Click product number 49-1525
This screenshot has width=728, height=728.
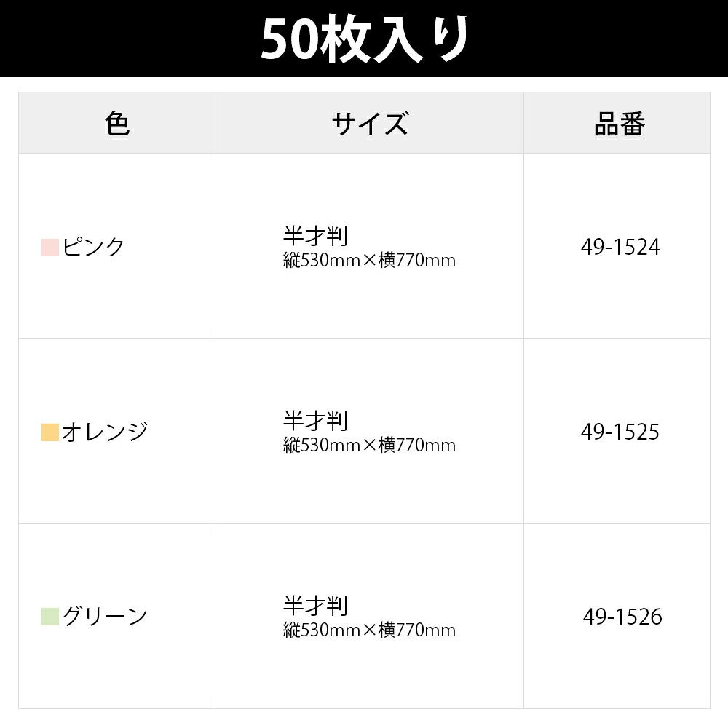click(x=620, y=432)
